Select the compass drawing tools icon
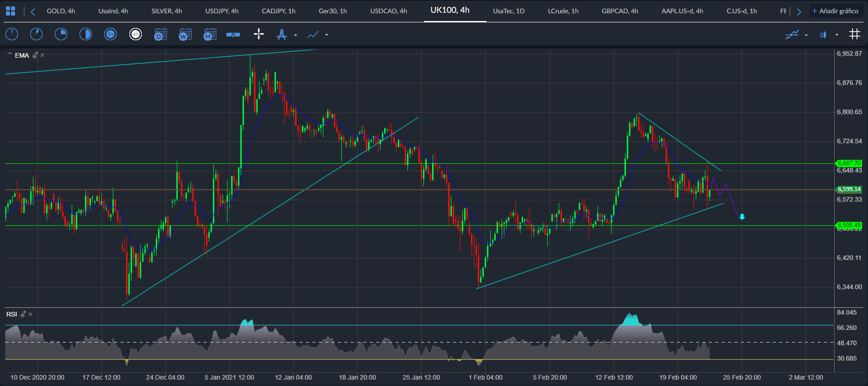The height and width of the screenshot is (386, 868). (282, 34)
